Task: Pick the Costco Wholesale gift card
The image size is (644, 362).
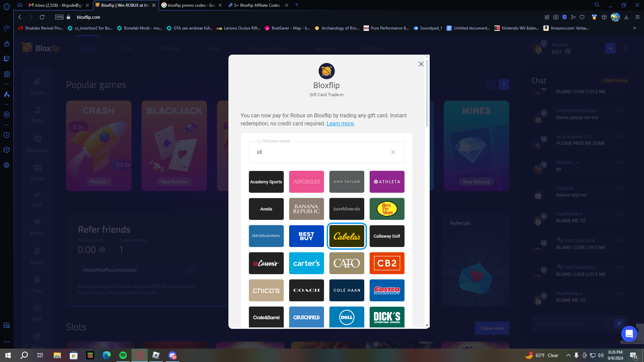Action: [387, 290]
